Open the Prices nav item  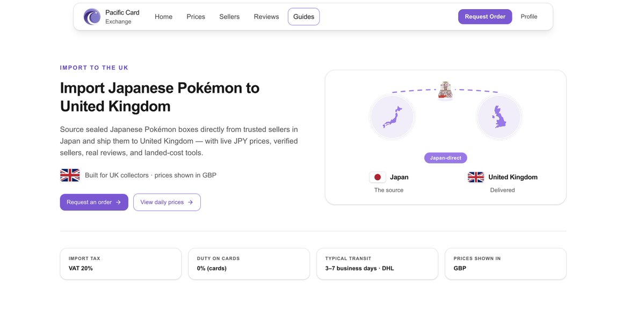196,17
